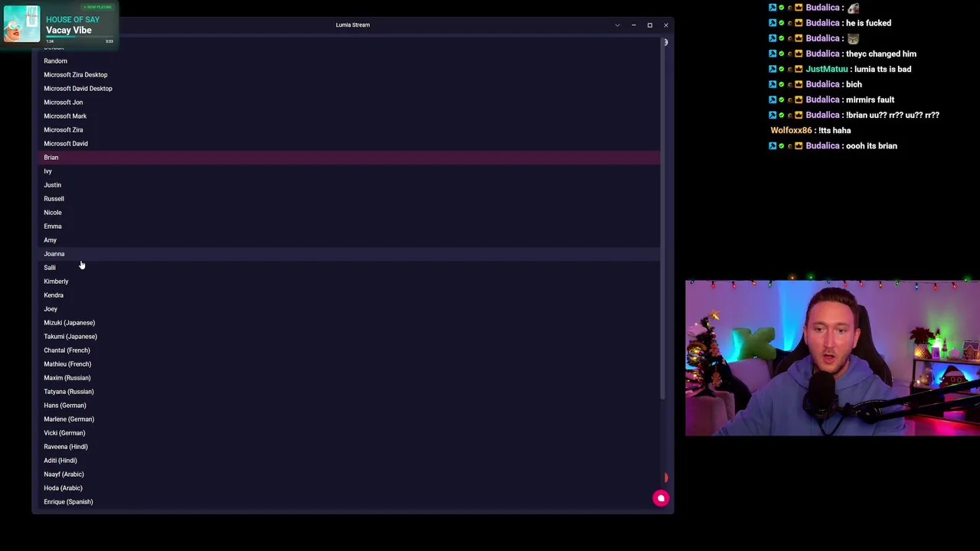Viewport: 980px width, 551px height.
Task: Select Tatyana (Russian) voice
Action: pyautogui.click(x=348, y=392)
